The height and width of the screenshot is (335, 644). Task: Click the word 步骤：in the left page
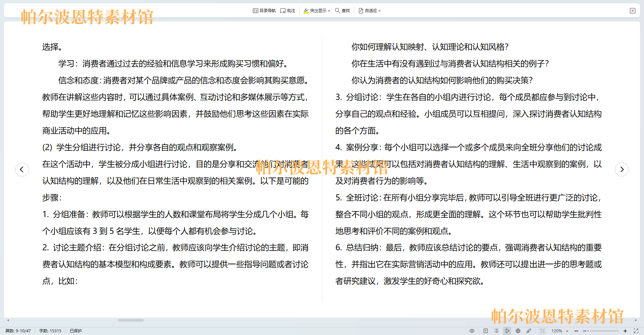coord(52,198)
